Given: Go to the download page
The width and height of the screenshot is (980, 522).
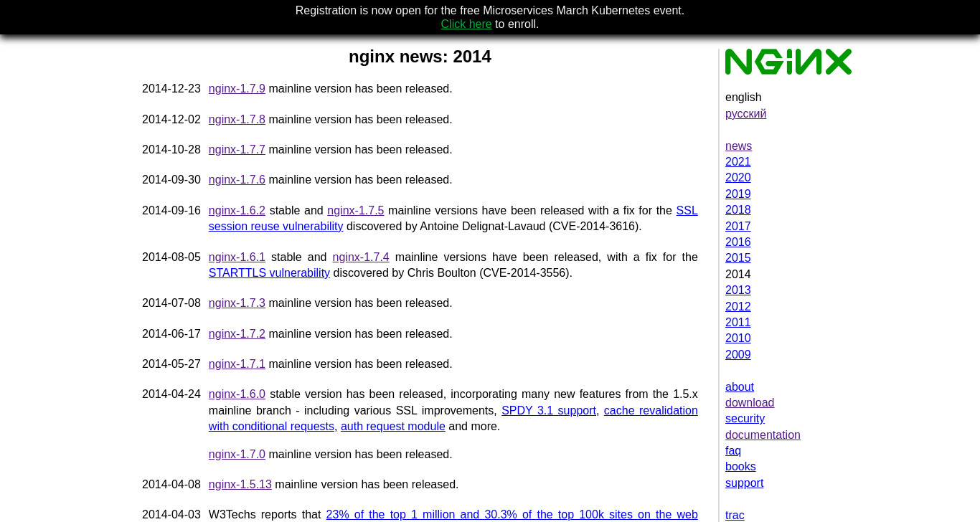Looking at the screenshot, I should pyautogui.click(x=750, y=403).
